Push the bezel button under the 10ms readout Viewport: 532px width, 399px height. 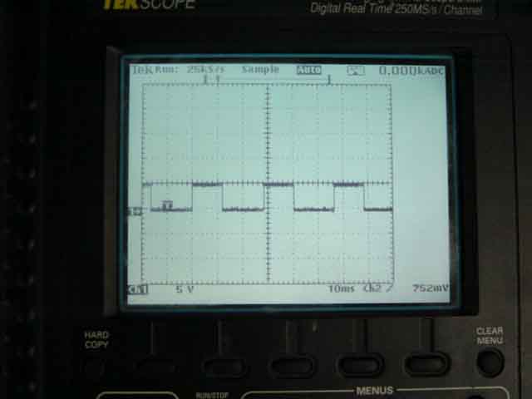pyautogui.click(x=360, y=365)
